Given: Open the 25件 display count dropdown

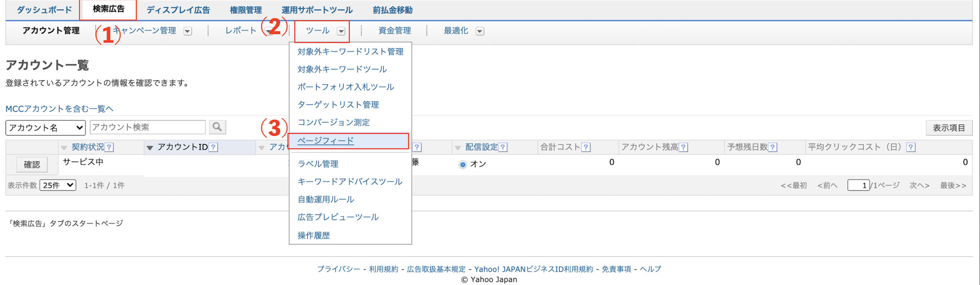Looking at the screenshot, I should (x=58, y=186).
